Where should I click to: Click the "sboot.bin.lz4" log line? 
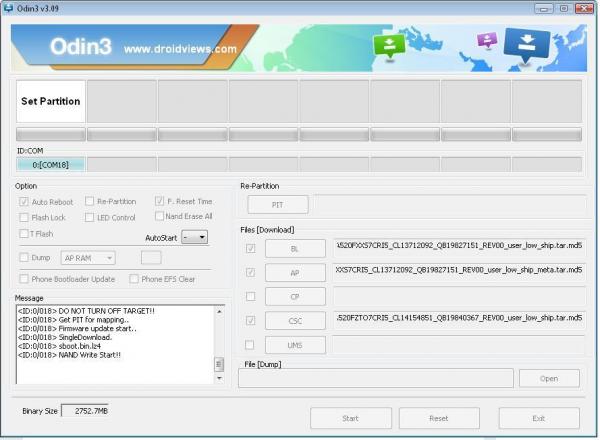59,346
